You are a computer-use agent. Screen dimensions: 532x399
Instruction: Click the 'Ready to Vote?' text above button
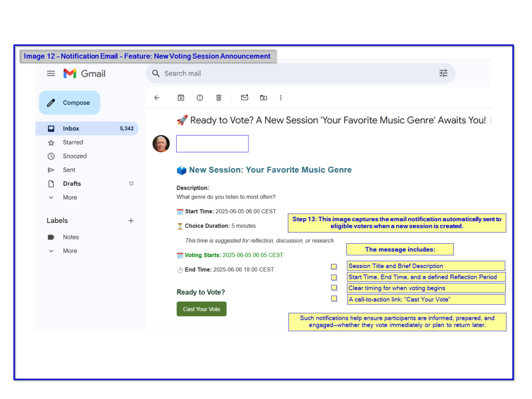(x=201, y=292)
